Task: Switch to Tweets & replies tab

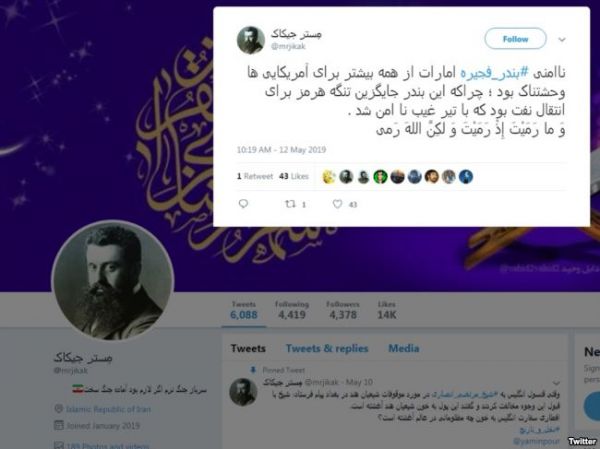Action: pyautogui.click(x=327, y=348)
